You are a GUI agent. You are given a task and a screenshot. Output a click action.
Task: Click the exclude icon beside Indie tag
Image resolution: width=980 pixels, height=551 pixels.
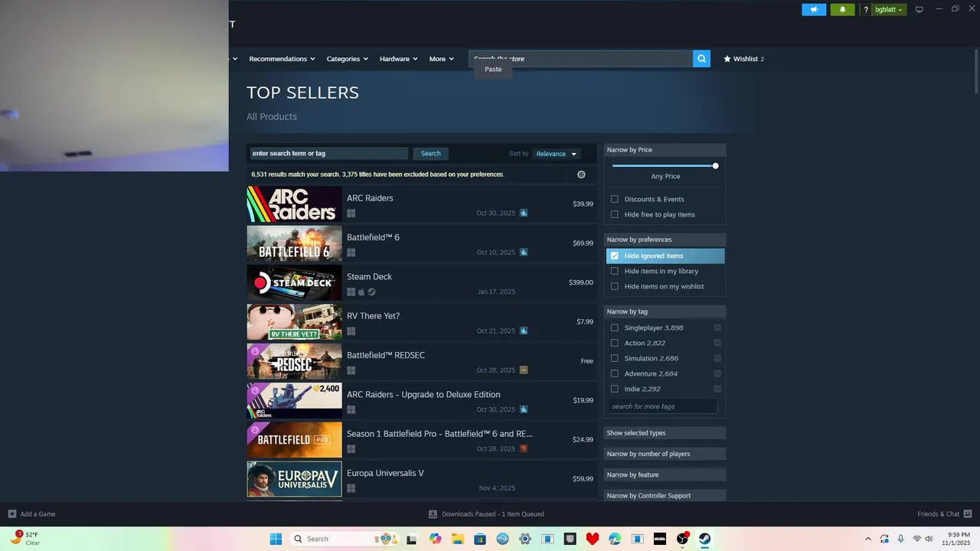717,389
